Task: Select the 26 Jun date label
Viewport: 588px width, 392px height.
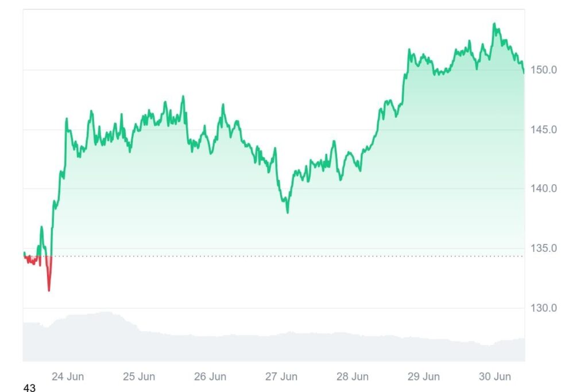Action: [x=210, y=377]
